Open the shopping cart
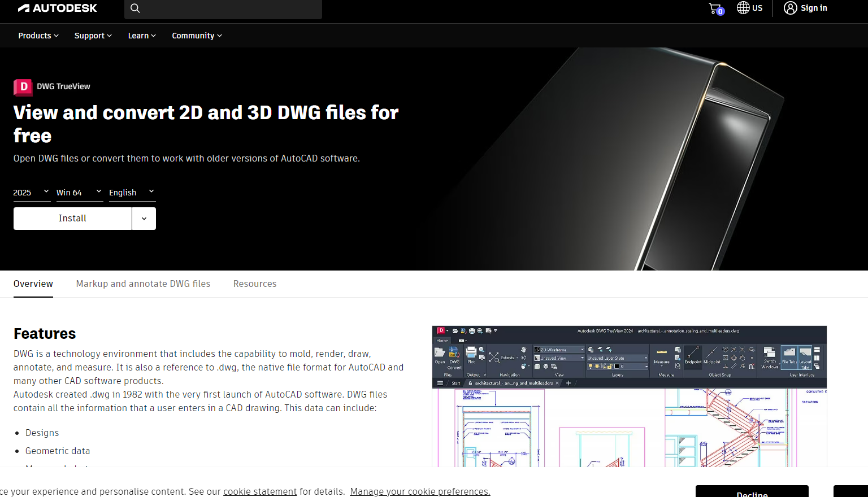 [716, 8]
